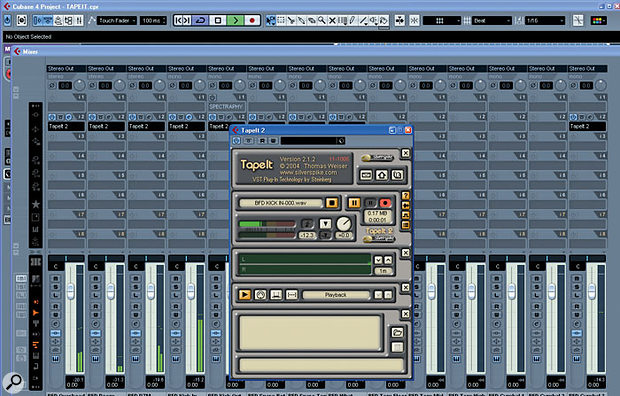The image size is (620, 396).
Task: Click the Playback label field in TapeIt
Action: [336, 295]
